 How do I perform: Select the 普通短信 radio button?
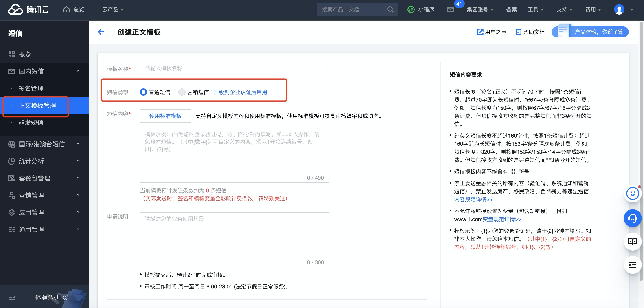[143, 92]
